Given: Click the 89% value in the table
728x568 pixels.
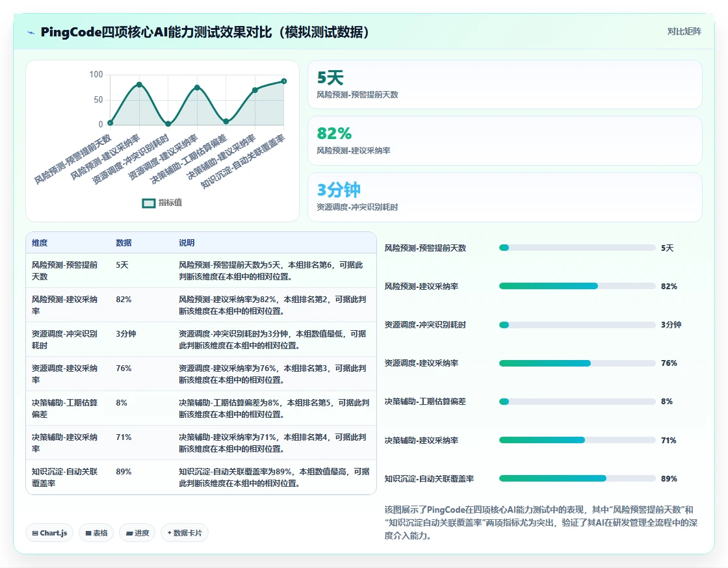Looking at the screenshot, I should click(x=123, y=471).
